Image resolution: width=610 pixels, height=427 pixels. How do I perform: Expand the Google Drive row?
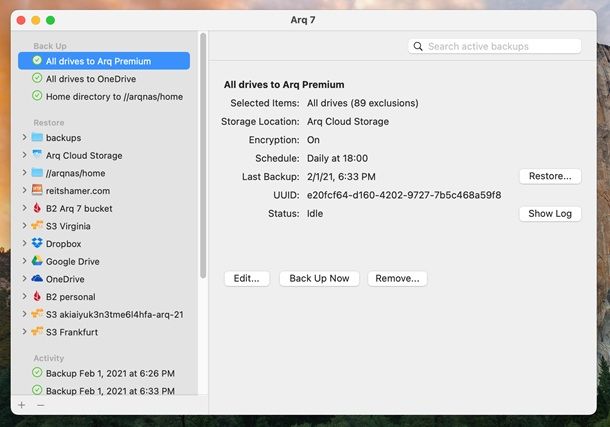tap(24, 261)
